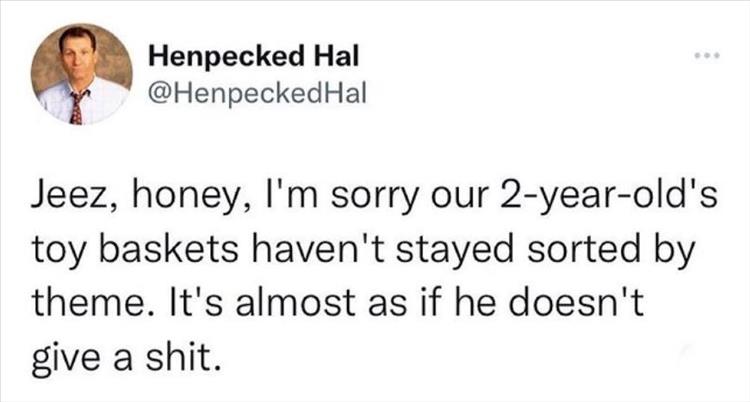Viewport: 750px width, 402px height.
Task: Click the patterned tie in the avatar
Action: pos(78,107)
